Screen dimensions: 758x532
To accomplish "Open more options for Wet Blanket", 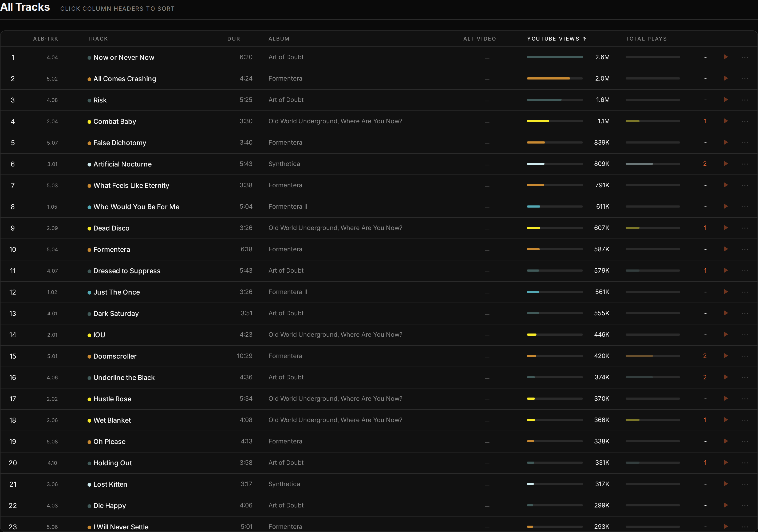I will click(745, 420).
